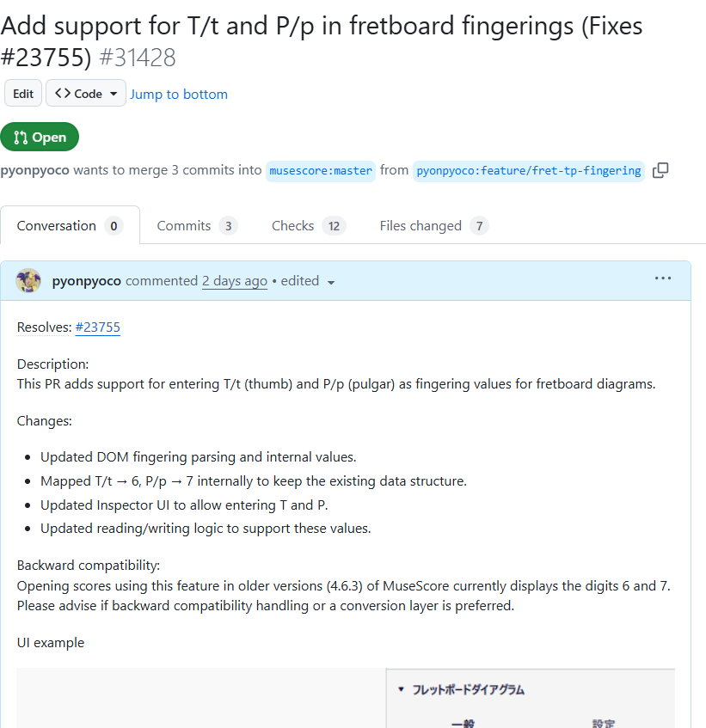Expand the Code dropdown button
The height and width of the screenshot is (728, 706).
coord(86,94)
